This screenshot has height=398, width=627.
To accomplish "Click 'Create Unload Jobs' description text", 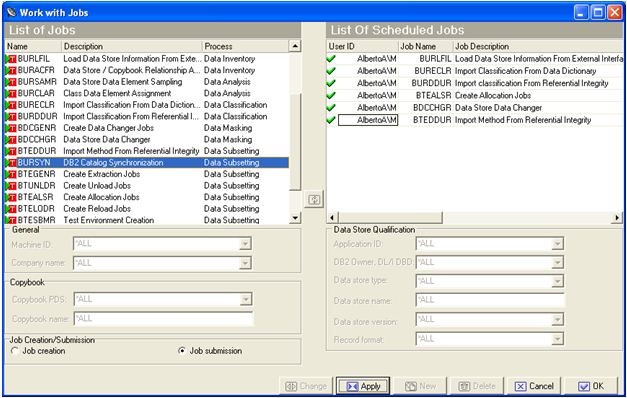I will coord(97,186).
